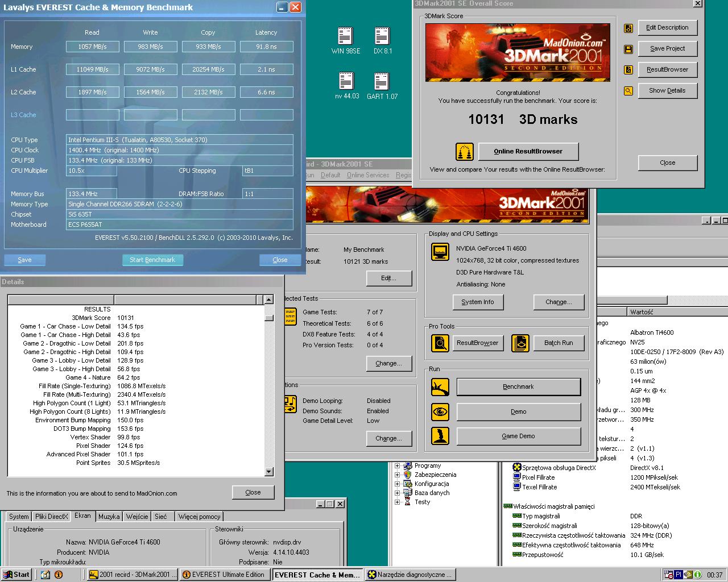
Task: Click the Pro Tools ResultBrowser magnifier icon
Action: click(x=440, y=343)
